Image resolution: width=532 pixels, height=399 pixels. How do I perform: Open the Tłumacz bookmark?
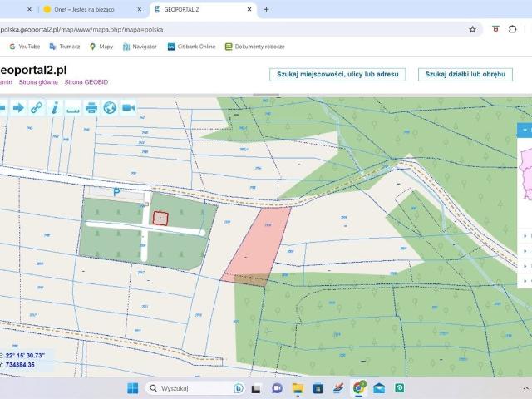65,47
